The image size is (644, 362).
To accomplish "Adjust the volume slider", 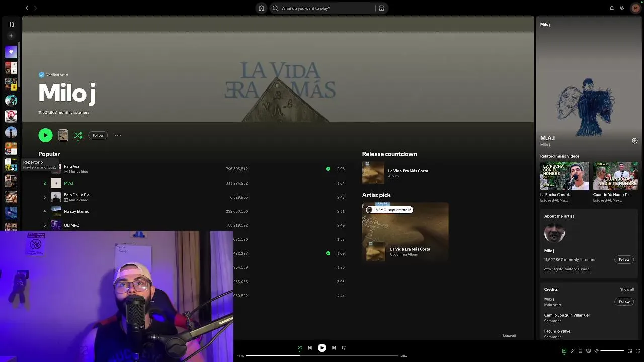I will point(612,351).
